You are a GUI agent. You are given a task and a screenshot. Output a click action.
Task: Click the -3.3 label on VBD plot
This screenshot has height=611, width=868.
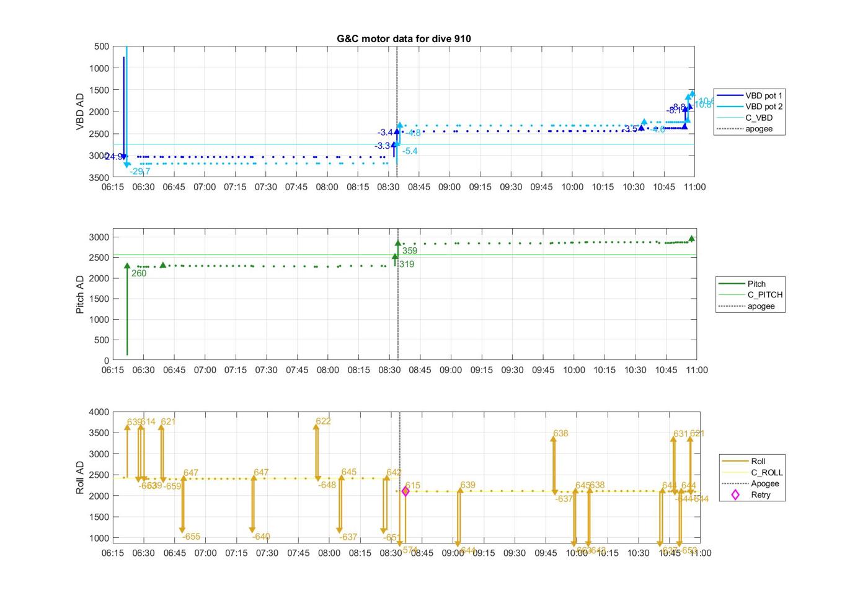point(382,146)
